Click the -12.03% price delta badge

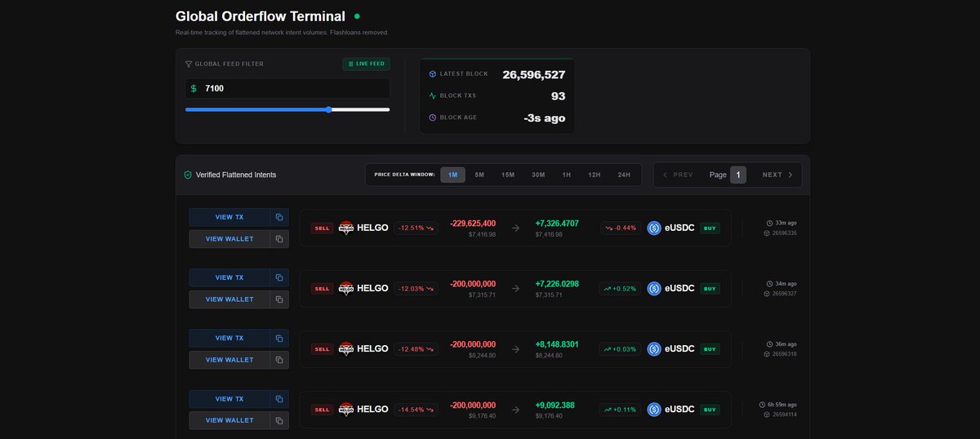coord(416,288)
